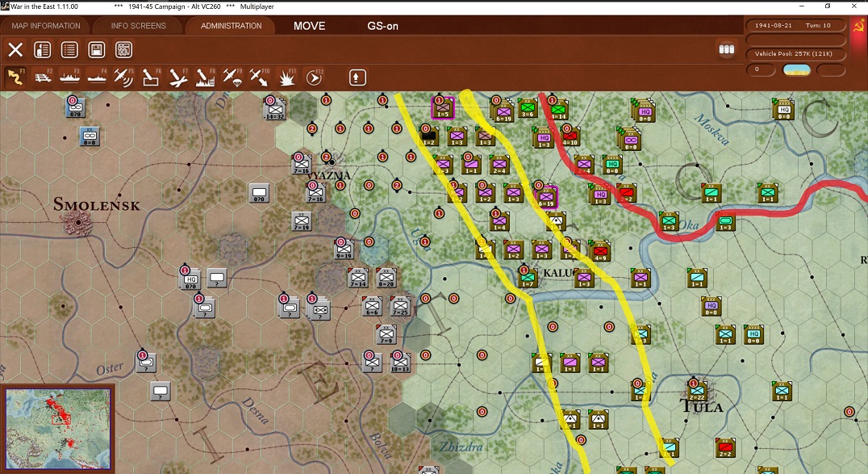
Task: Select the German unit labeled 8=20
Action: pos(386,277)
